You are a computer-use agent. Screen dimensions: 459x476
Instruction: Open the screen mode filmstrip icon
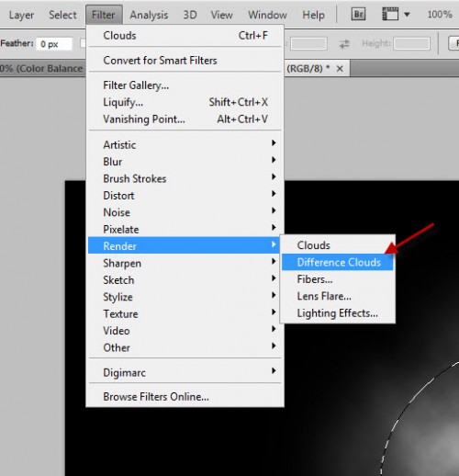[390, 14]
